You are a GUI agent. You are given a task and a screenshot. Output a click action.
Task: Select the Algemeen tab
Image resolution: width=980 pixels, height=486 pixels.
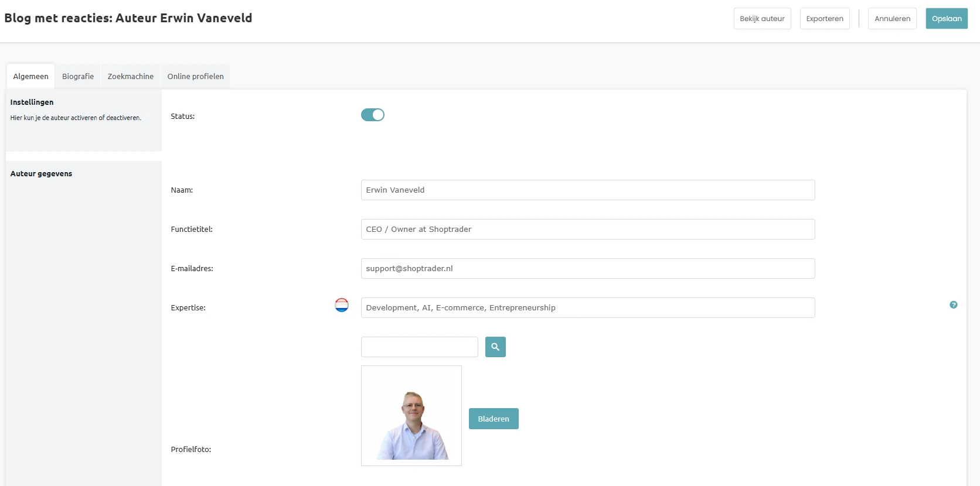point(31,77)
